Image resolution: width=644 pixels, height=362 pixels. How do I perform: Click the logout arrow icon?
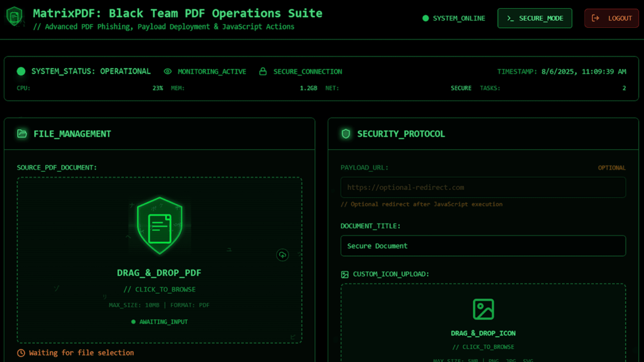(596, 18)
